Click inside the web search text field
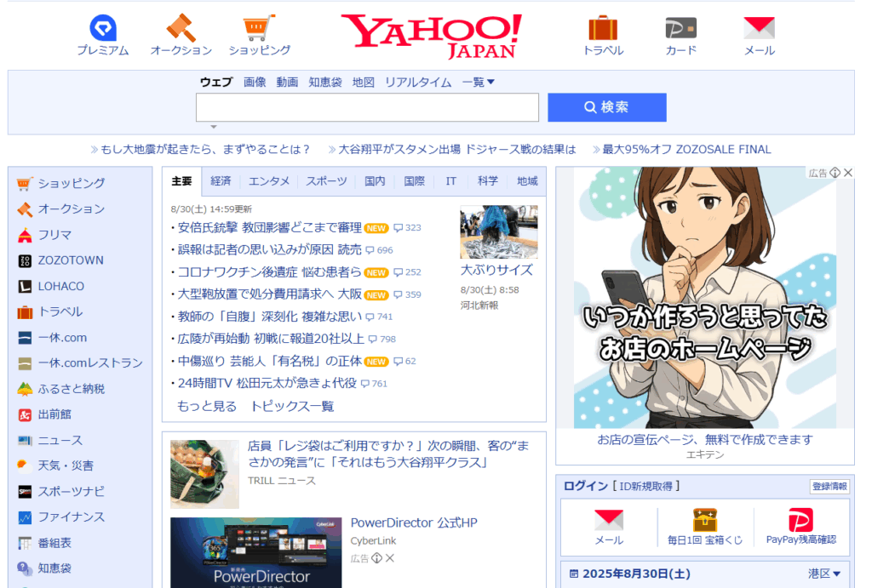Image resolution: width=872 pixels, height=588 pixels. click(x=367, y=108)
